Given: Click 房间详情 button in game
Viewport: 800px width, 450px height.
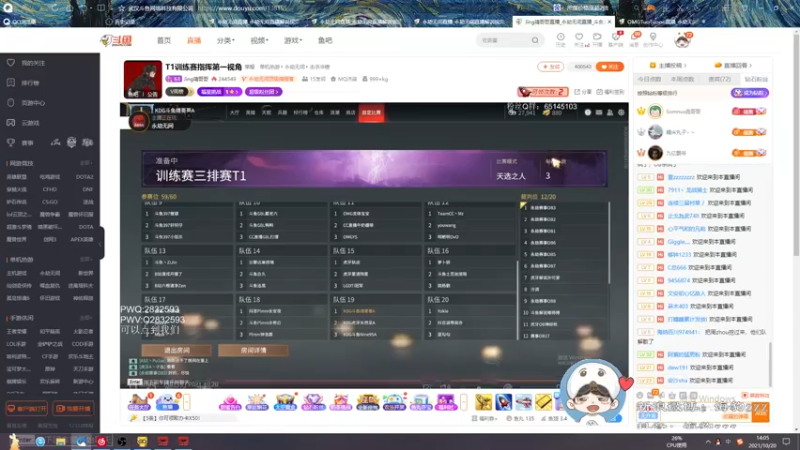Looking at the screenshot, I should pos(254,351).
